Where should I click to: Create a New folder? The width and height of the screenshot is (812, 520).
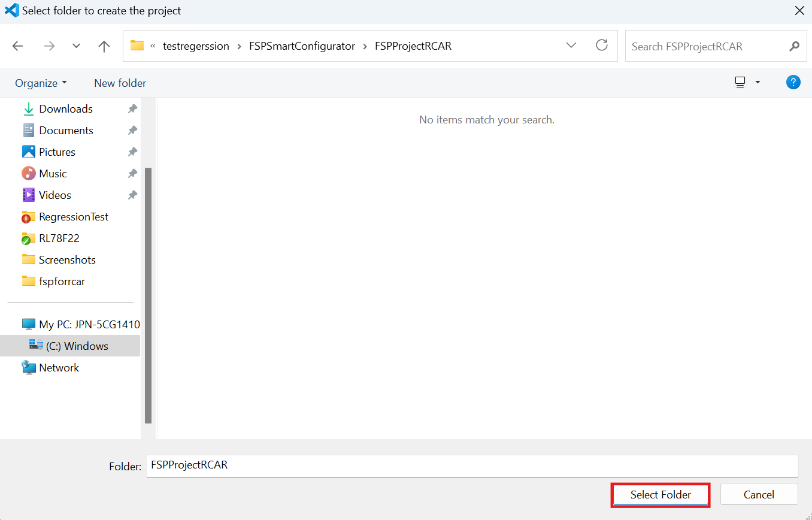pos(120,83)
